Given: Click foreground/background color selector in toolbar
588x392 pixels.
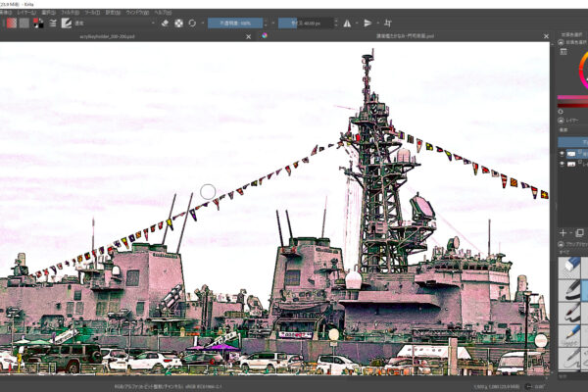Looking at the screenshot, I should click(x=38, y=24).
